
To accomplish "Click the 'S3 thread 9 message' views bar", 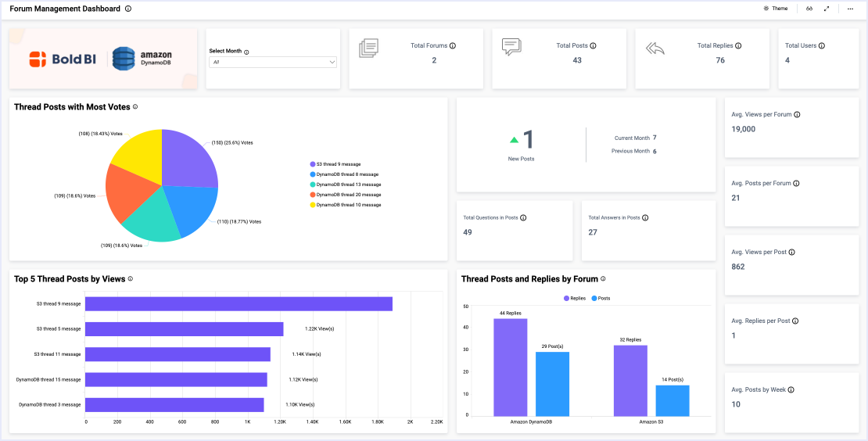I will click(x=239, y=304).
